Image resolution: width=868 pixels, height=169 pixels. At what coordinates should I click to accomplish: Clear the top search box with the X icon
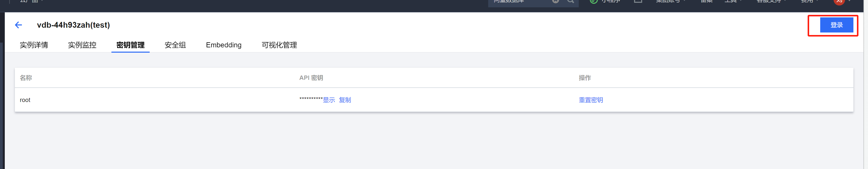tap(556, 1)
